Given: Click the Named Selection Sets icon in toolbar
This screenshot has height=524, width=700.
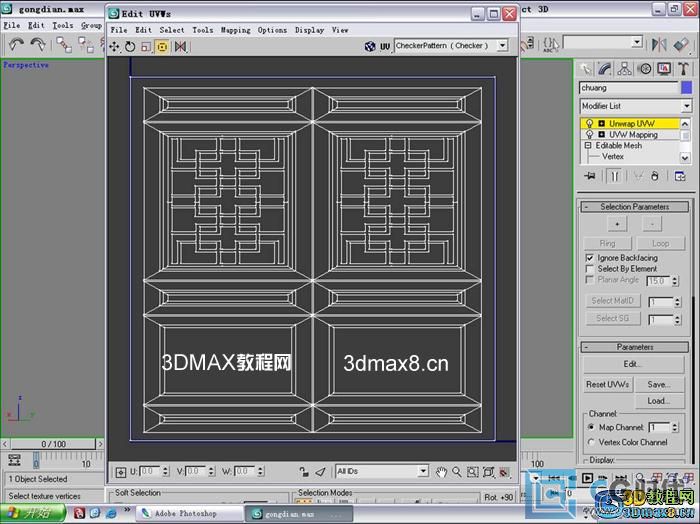Looking at the screenshot, I should tap(551, 44).
